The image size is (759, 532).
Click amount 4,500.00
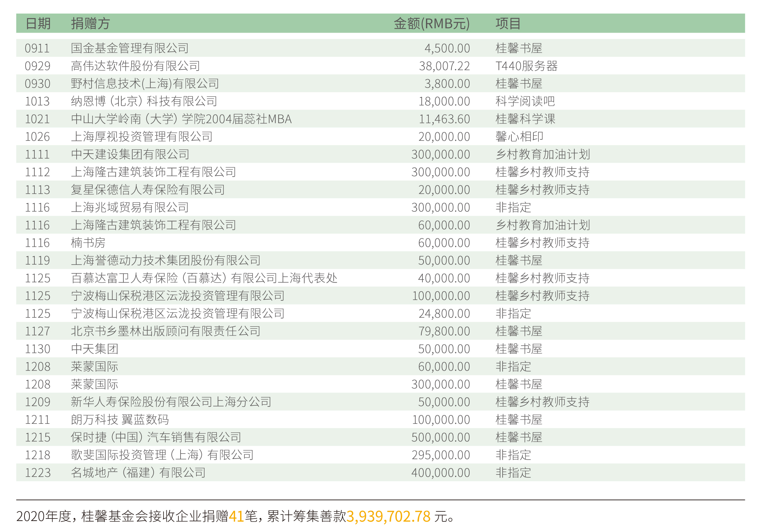[447, 48]
